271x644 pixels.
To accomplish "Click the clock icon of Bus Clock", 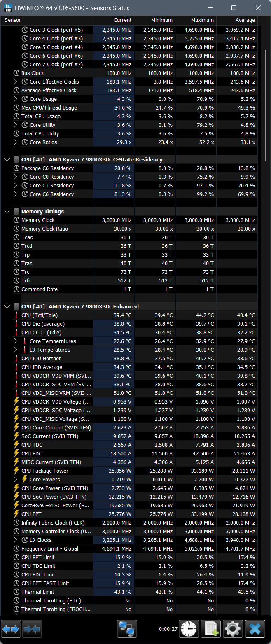I will click(x=16, y=73).
